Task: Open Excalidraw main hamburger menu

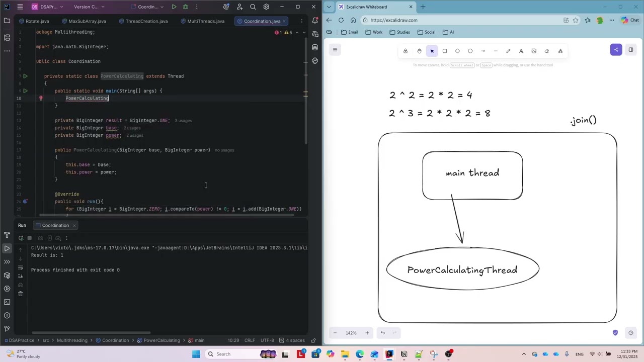Action: click(x=335, y=49)
